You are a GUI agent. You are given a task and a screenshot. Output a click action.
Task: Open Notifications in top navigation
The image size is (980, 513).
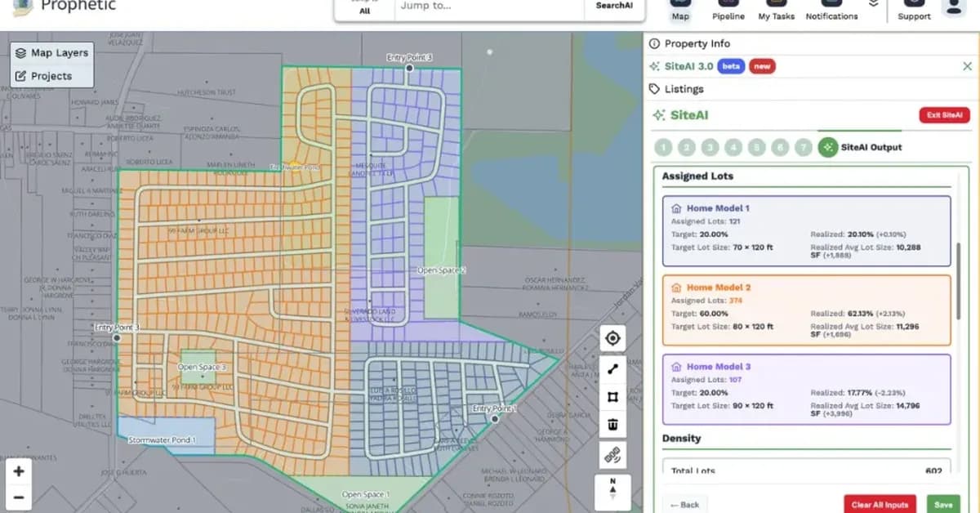(x=831, y=11)
